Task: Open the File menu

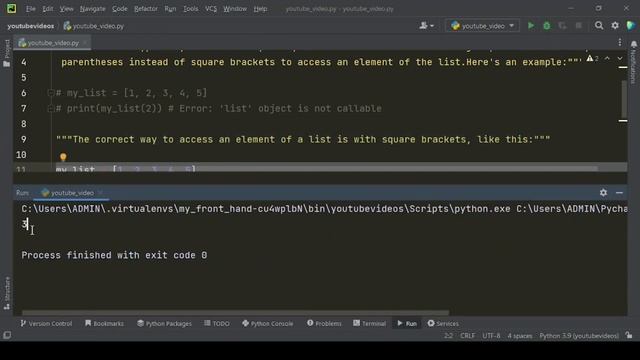Action: (31, 9)
